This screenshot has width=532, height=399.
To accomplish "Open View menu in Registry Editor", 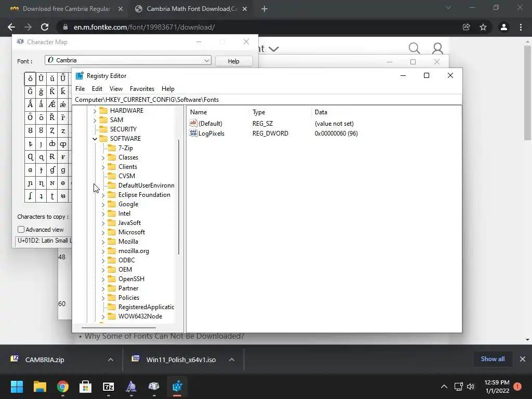I will click(116, 89).
